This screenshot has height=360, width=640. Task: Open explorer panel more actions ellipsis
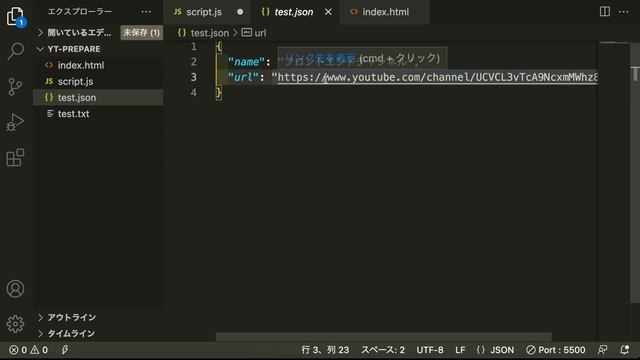click(x=146, y=12)
